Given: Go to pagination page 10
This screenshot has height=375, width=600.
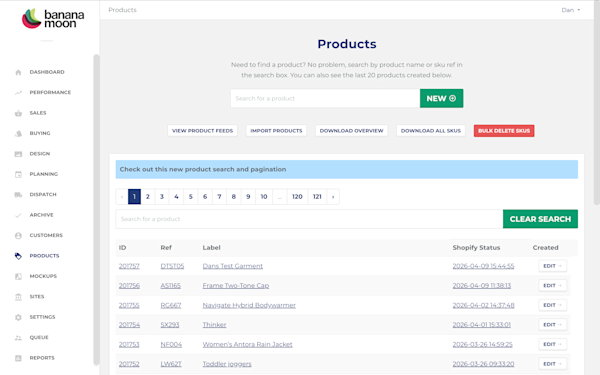Looking at the screenshot, I should pyautogui.click(x=264, y=197).
